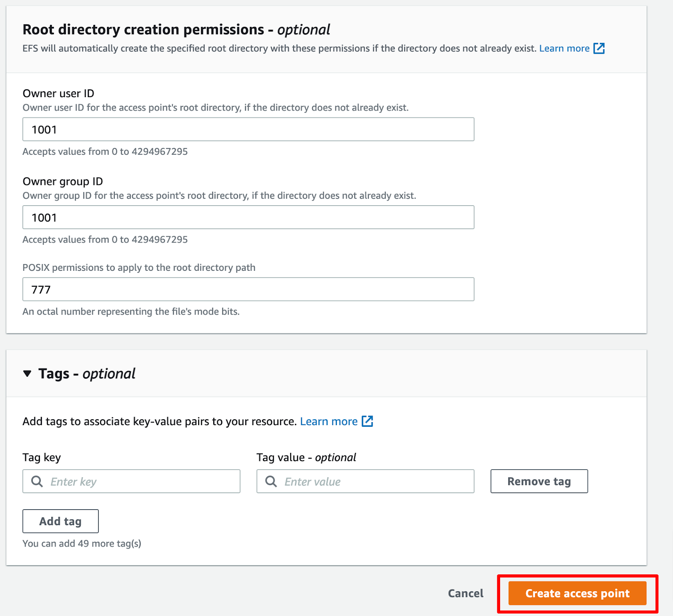Image resolution: width=673 pixels, height=616 pixels.
Task: Click the 'Tag value - optional' label
Action: point(306,457)
